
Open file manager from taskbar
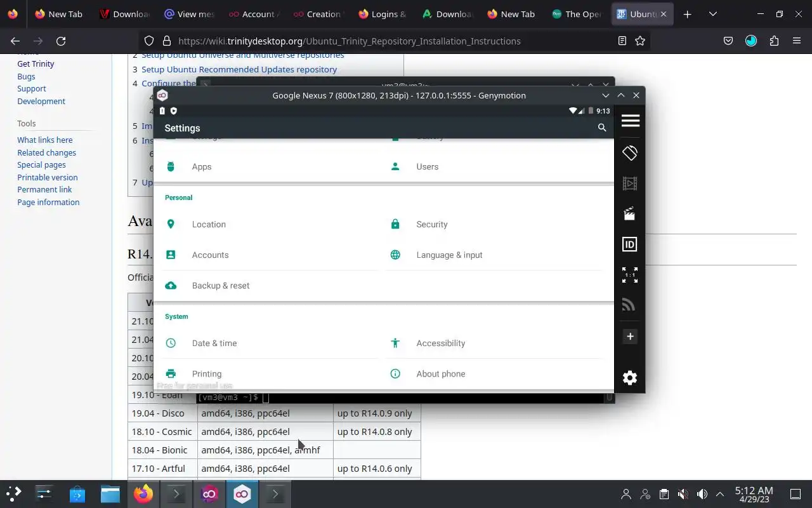pyautogui.click(x=110, y=494)
